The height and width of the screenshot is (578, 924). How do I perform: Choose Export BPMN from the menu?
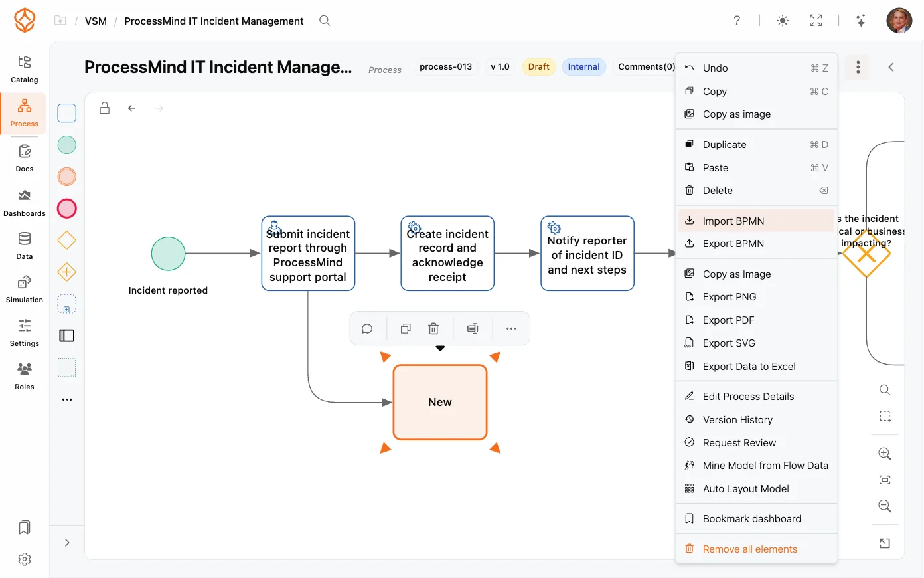tap(756, 244)
